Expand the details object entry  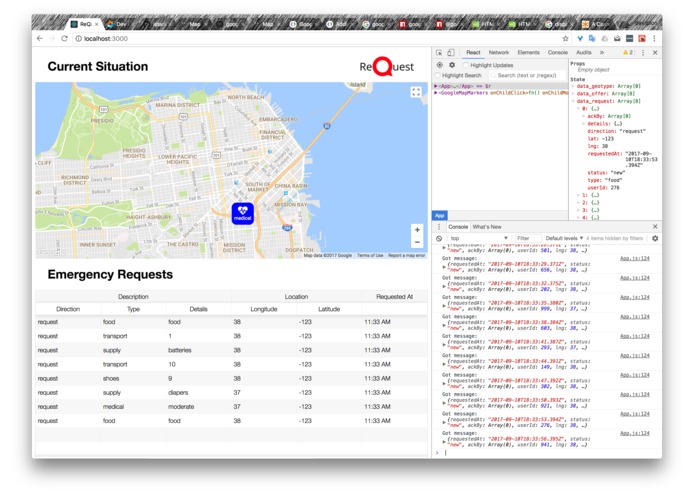click(583, 124)
